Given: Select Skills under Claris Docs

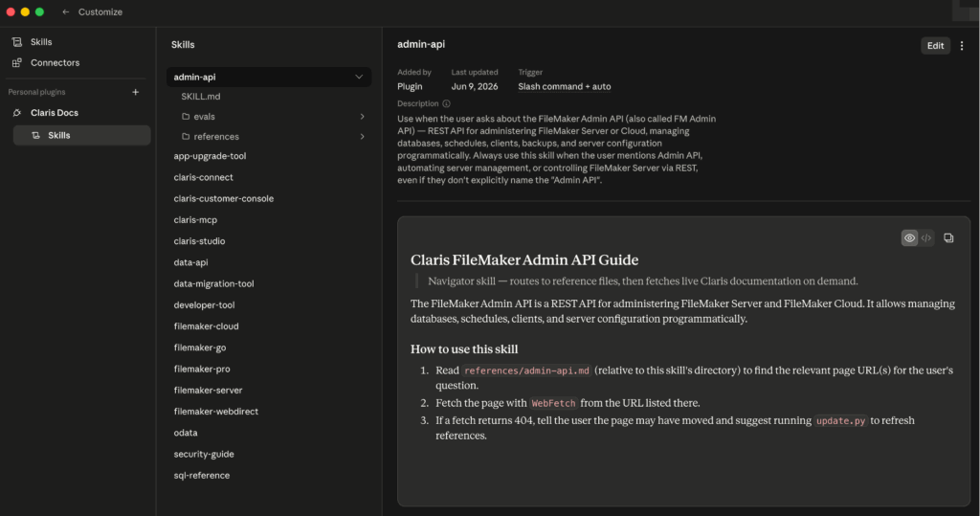Looking at the screenshot, I should coord(82,135).
